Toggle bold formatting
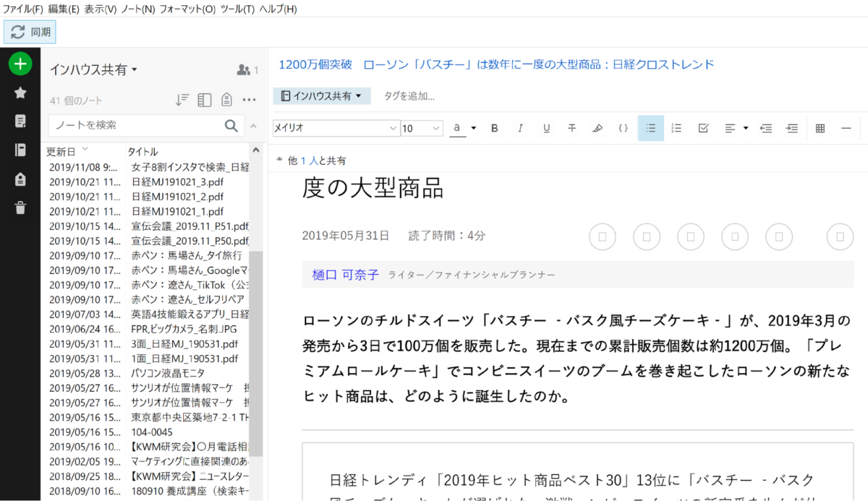 [x=495, y=128]
